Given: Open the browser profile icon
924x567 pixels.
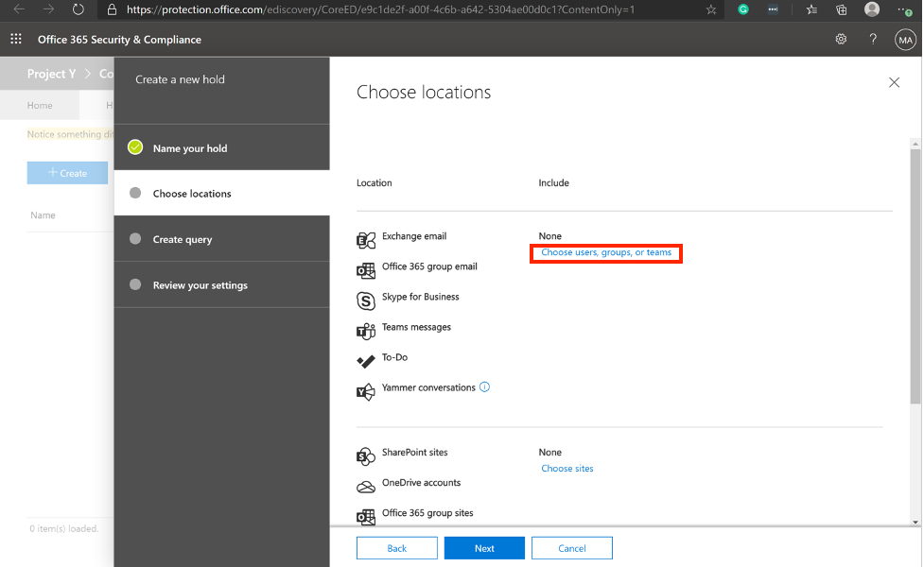Looking at the screenshot, I should (x=872, y=9).
